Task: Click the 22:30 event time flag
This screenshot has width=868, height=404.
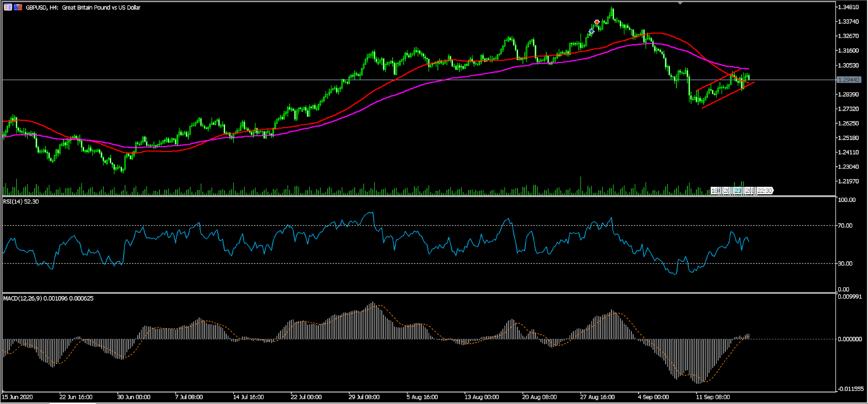Action: [765, 191]
